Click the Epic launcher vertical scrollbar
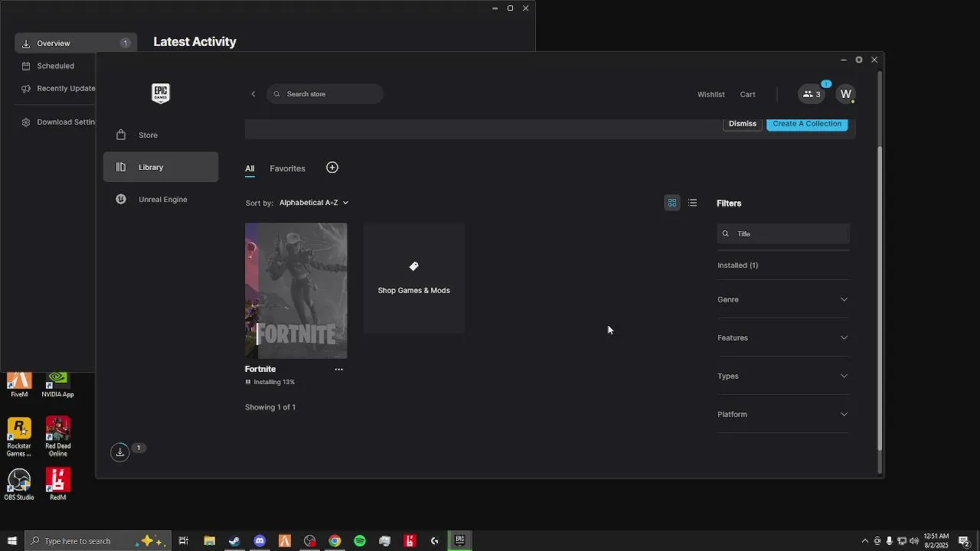This screenshot has height=551, width=980. coord(880,298)
